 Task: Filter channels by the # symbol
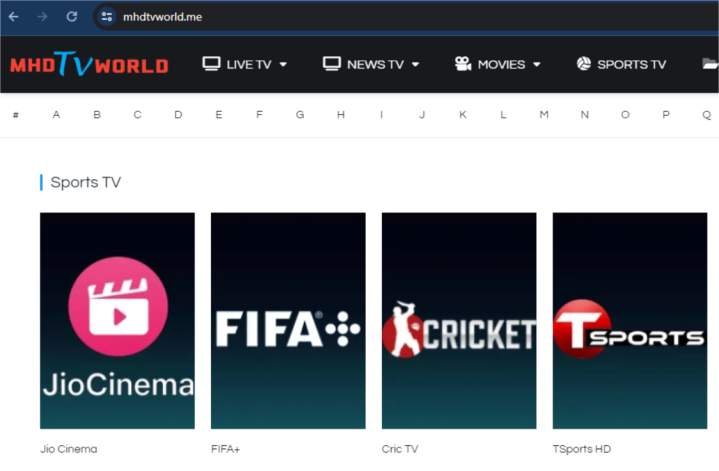pos(16,115)
